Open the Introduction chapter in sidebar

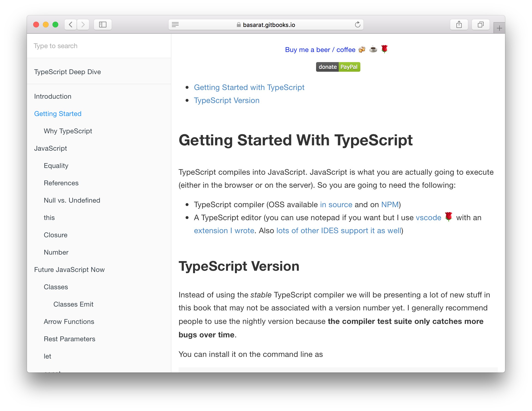53,96
